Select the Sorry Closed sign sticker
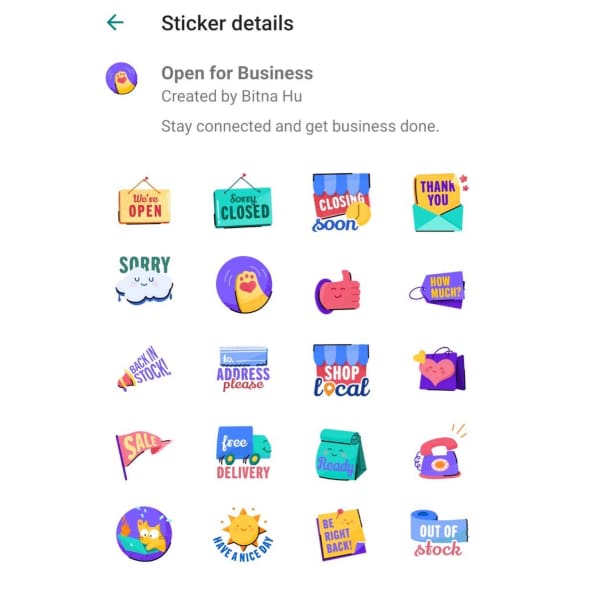 tap(243, 201)
